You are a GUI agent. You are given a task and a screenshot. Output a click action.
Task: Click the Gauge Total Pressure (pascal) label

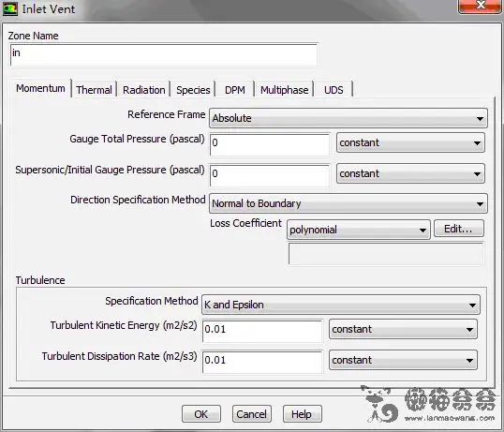click(137, 140)
